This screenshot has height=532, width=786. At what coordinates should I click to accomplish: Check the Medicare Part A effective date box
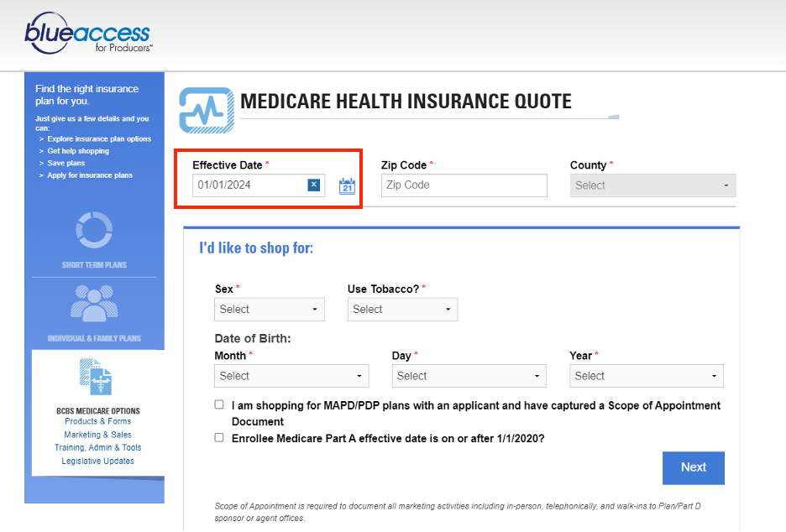click(x=219, y=437)
